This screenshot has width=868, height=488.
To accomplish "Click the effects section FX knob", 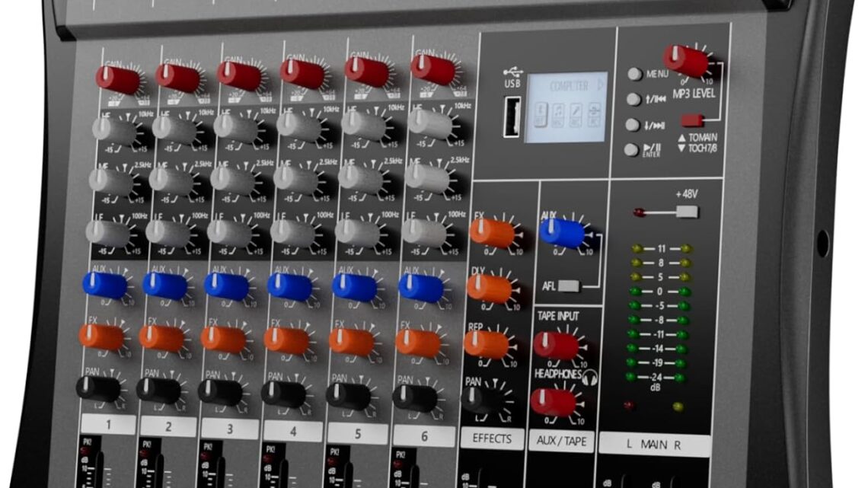I will click(492, 234).
